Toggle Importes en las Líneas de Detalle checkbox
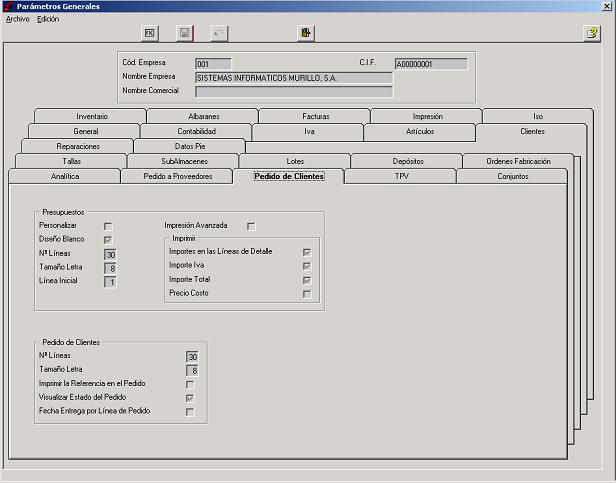Screen dimensions: 616x483 point(307,252)
